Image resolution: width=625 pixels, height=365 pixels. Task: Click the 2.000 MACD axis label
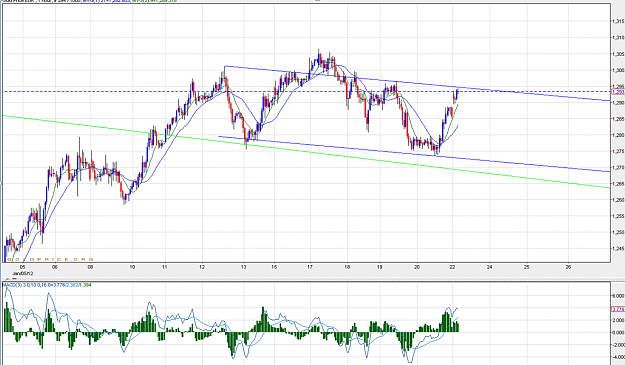pos(618,320)
